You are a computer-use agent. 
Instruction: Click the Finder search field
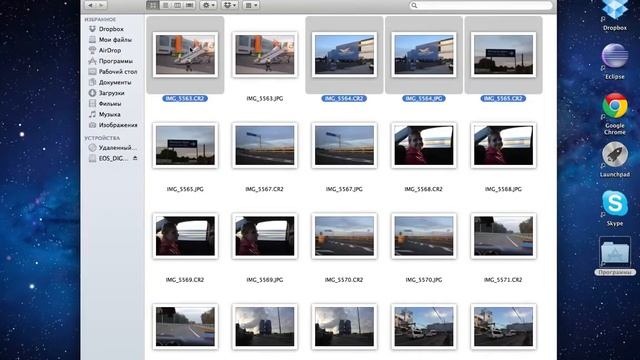point(481,5)
